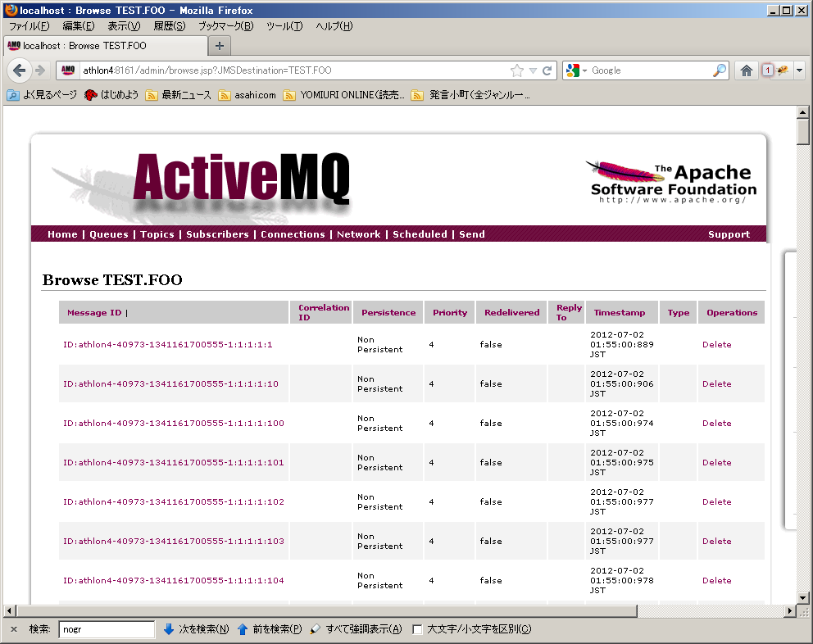The height and width of the screenshot is (644, 813).
Task: Open message ID ending 1:1:1:1:101
Action: [x=174, y=463]
